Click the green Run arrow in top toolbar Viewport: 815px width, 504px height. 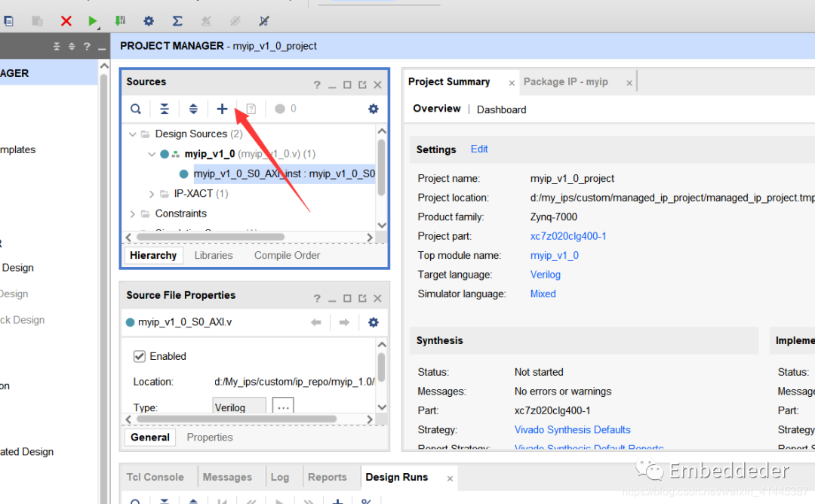pos(93,21)
